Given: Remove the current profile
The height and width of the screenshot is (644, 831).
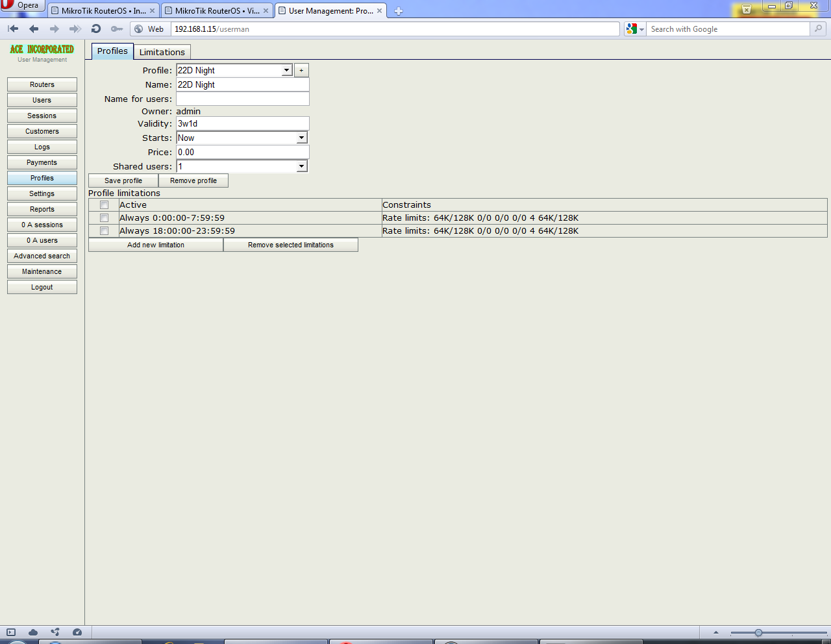Looking at the screenshot, I should click(193, 180).
